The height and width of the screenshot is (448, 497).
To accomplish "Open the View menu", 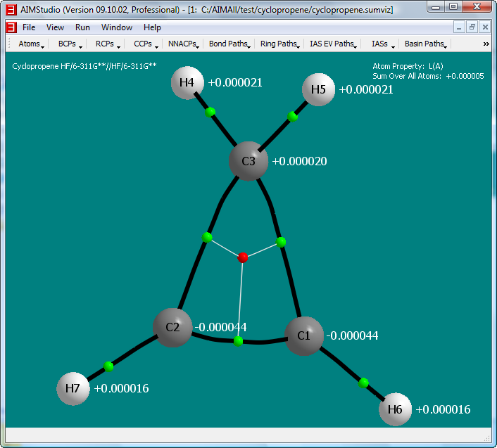I will pyautogui.click(x=55, y=27).
